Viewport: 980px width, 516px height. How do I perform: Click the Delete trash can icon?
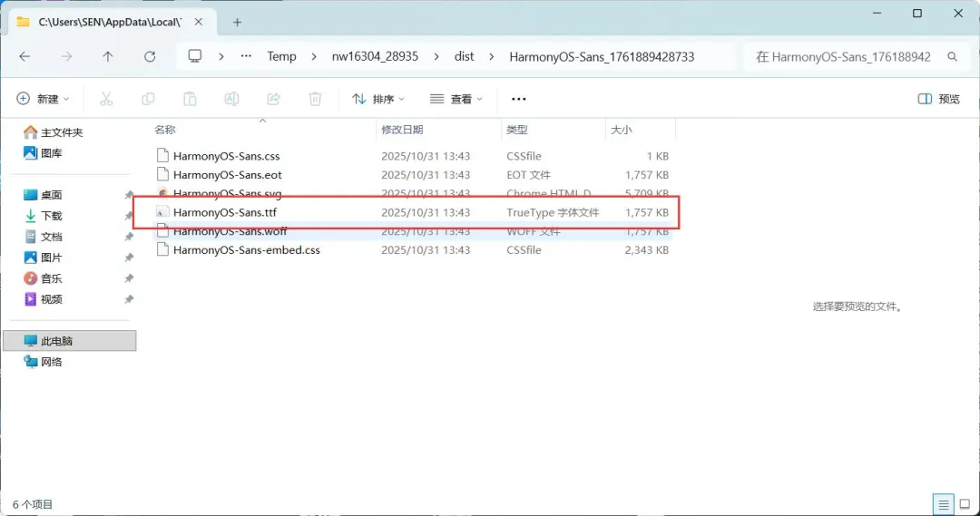tap(315, 99)
